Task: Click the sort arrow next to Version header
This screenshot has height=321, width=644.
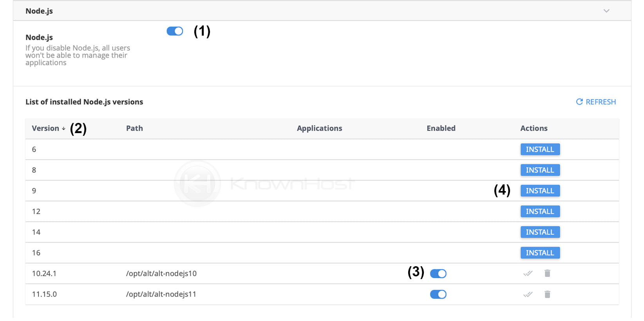Action: 63,128
